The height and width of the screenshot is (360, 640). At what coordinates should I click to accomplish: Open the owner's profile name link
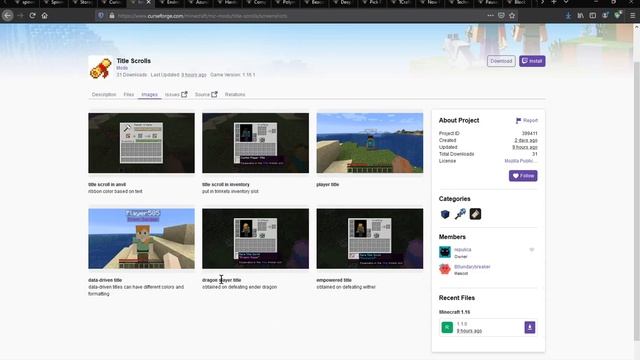coord(462,249)
